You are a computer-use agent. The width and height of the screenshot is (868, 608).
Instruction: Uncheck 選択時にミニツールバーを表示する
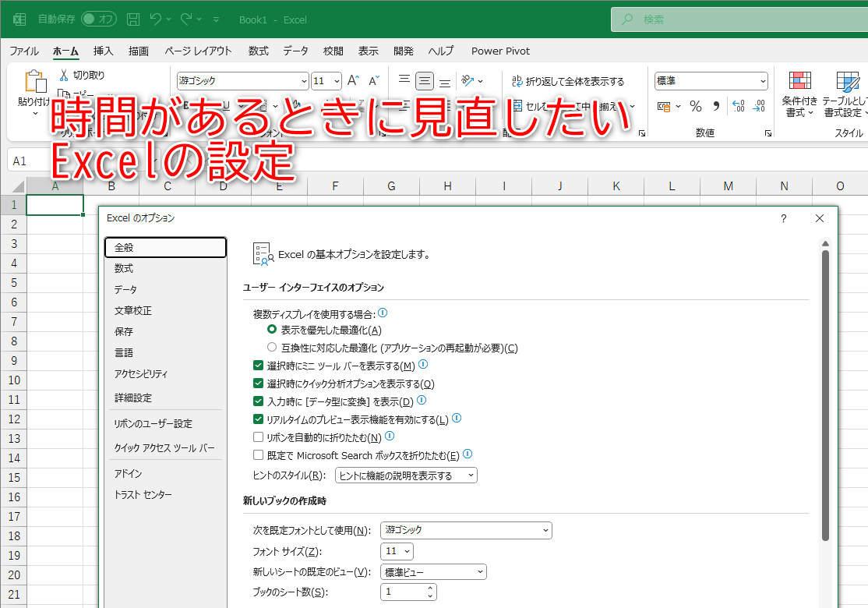click(x=258, y=364)
